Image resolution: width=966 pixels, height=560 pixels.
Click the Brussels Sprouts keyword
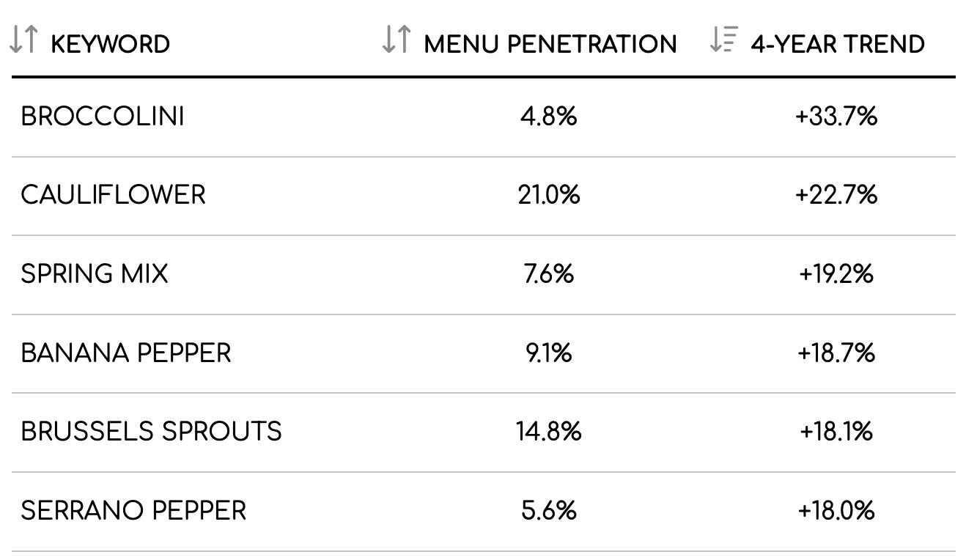(151, 432)
